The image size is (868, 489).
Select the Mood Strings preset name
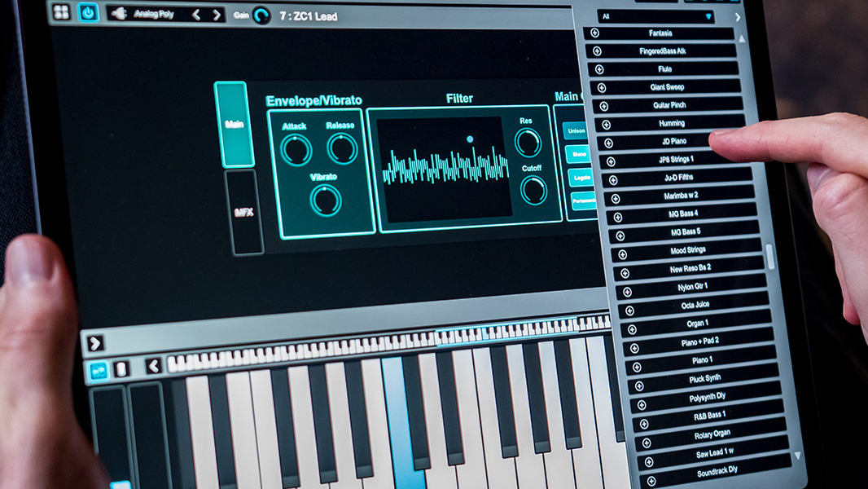tap(687, 250)
